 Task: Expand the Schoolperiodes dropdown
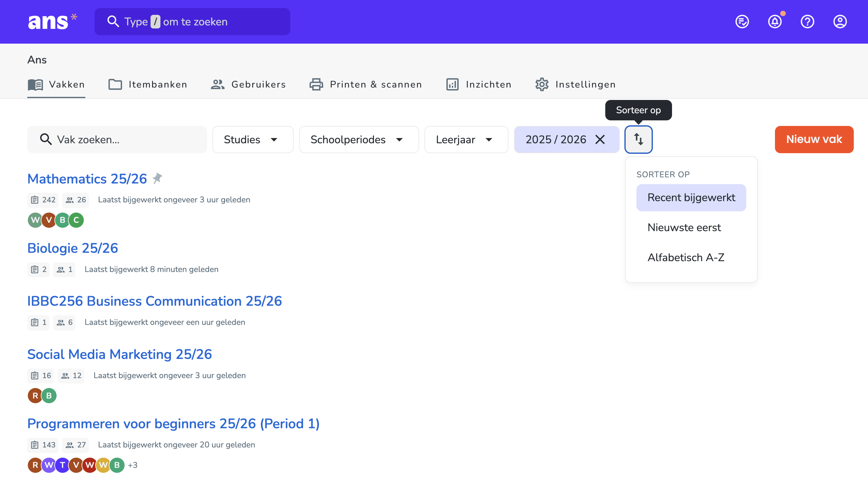click(x=359, y=139)
